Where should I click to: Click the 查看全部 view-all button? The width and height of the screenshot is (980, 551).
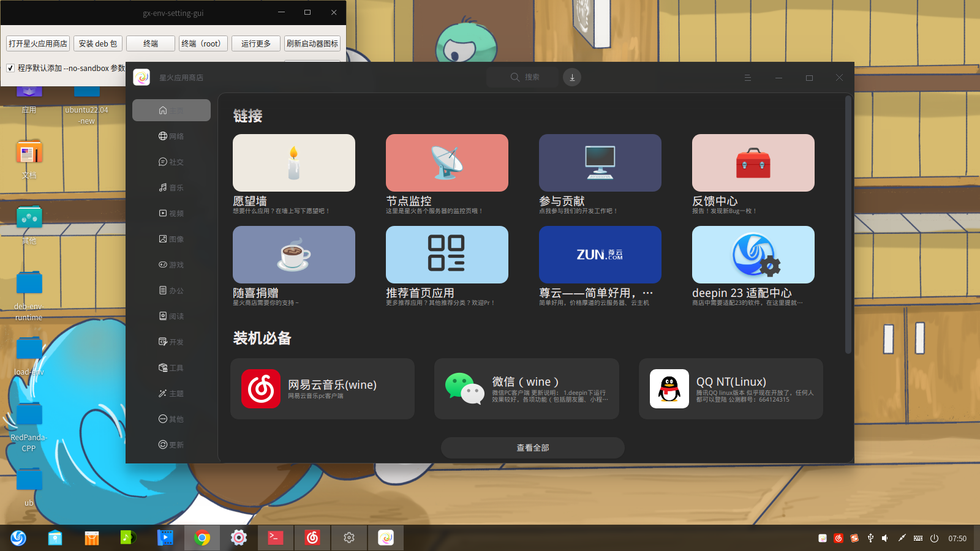click(533, 448)
